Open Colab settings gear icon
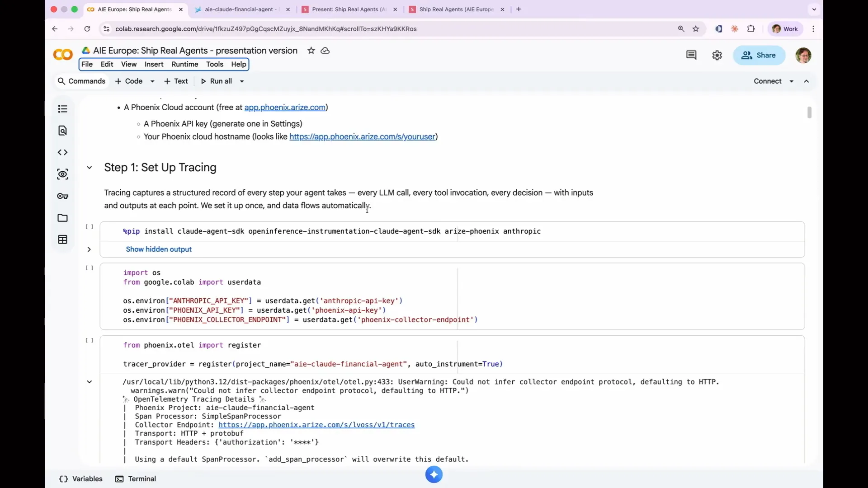This screenshot has width=868, height=488. click(717, 55)
